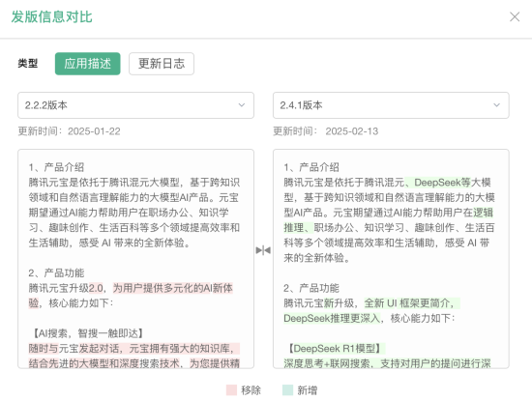
Task: Click the center compare arrows icon
Action: click(263, 250)
